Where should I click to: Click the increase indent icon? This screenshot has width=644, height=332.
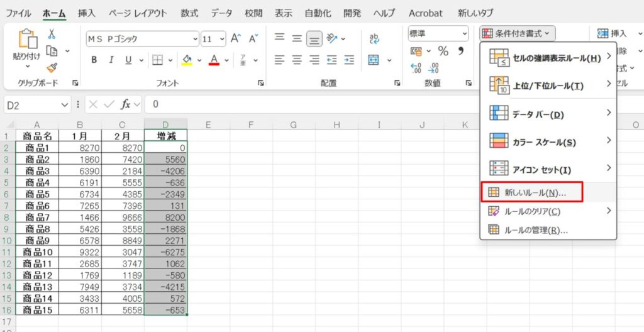[349, 60]
